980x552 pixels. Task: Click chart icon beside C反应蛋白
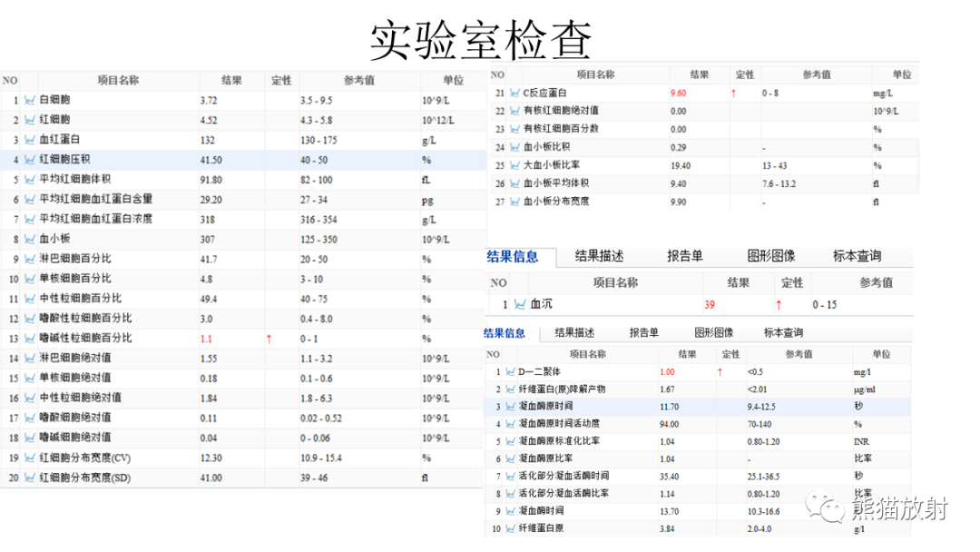pos(514,94)
